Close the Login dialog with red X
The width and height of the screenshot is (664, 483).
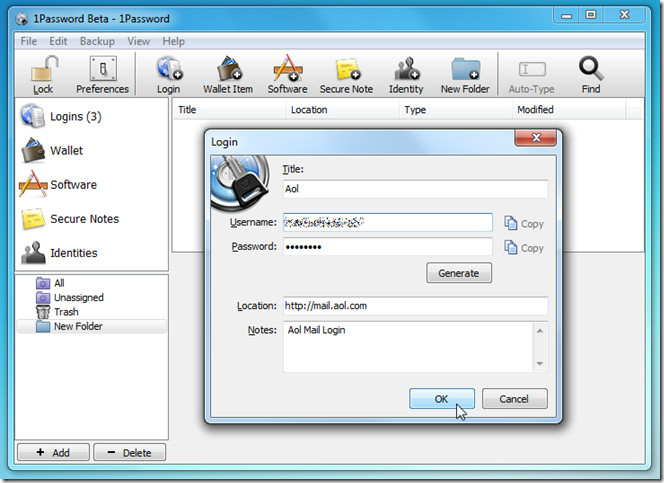click(x=536, y=138)
